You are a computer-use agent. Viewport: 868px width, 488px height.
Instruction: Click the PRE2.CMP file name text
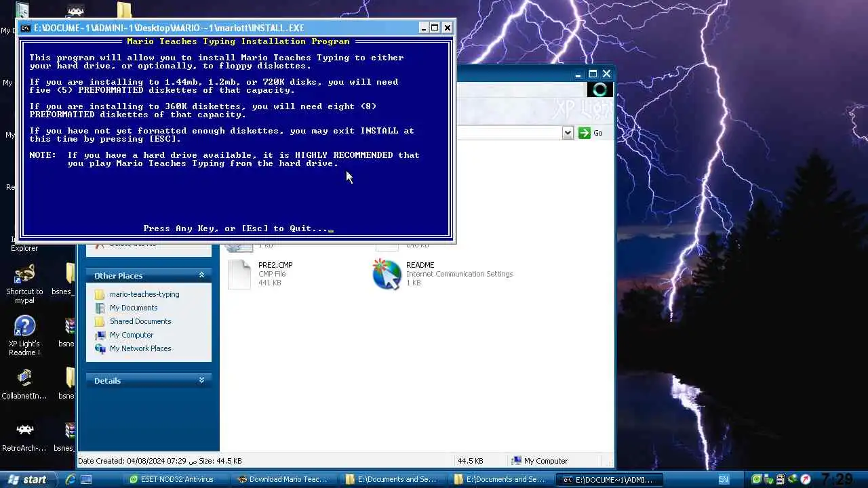[275, 265]
